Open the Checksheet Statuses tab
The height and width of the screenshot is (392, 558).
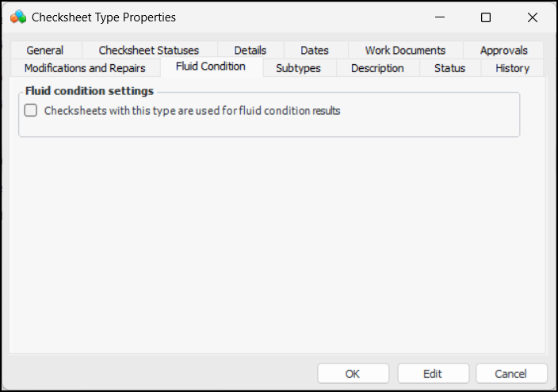click(149, 50)
